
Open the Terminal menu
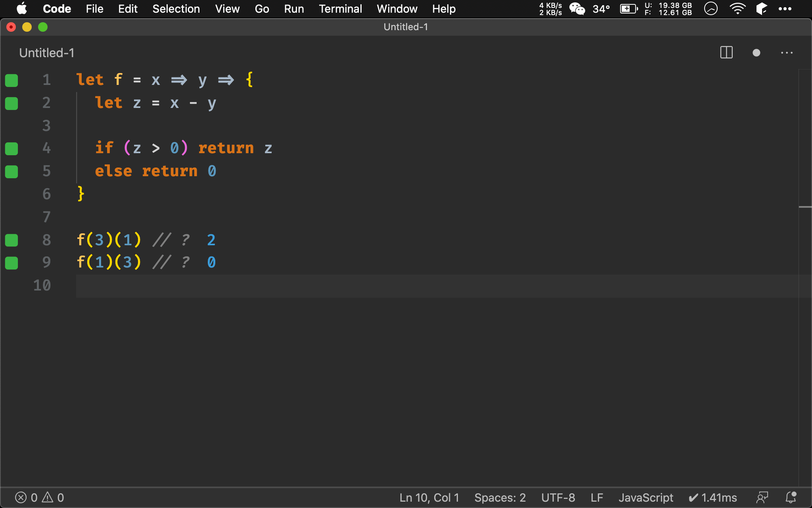click(x=340, y=9)
